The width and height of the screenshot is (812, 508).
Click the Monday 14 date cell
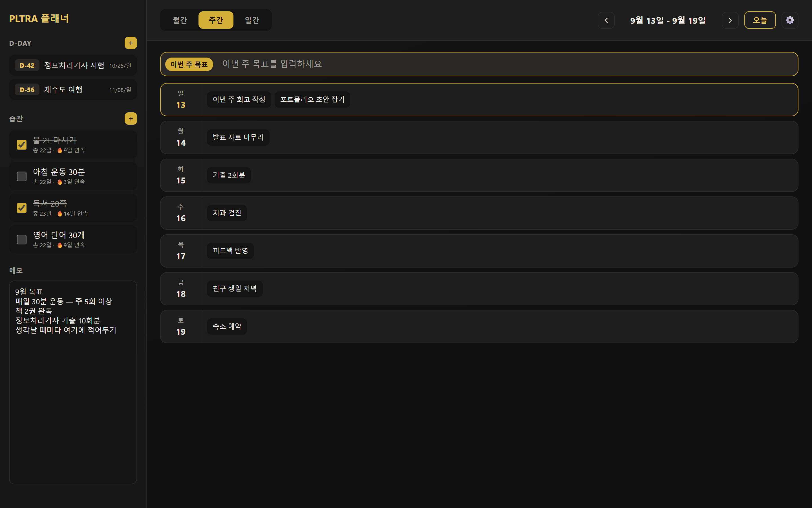181,137
